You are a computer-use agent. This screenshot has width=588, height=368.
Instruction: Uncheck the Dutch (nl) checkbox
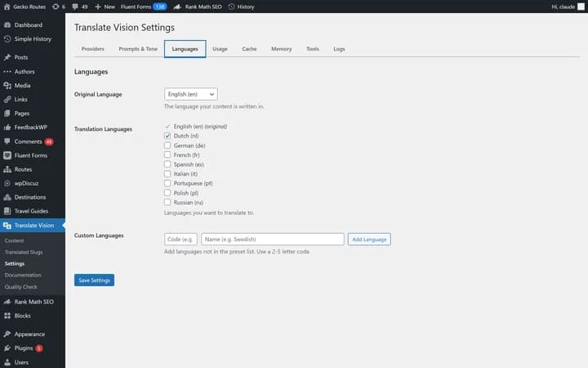pyautogui.click(x=167, y=136)
